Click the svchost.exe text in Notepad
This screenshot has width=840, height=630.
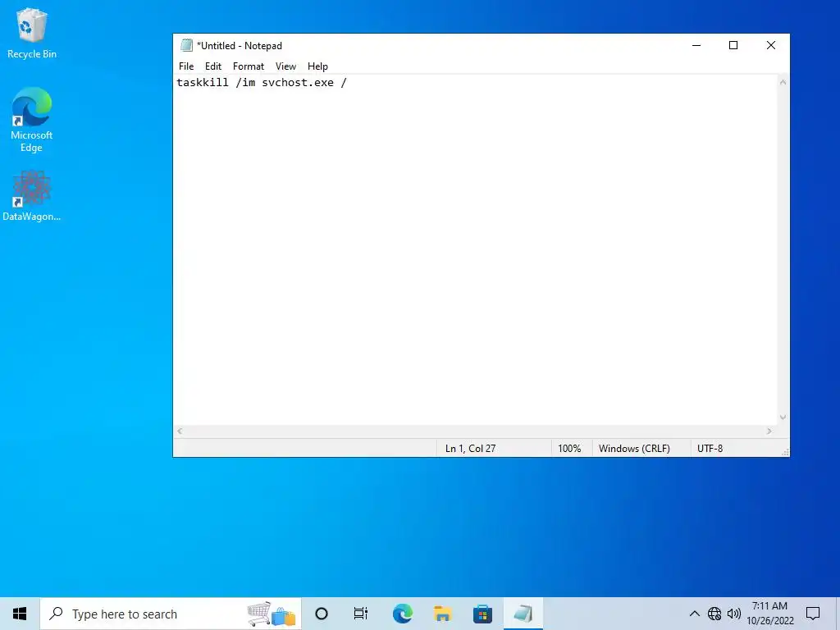click(x=298, y=83)
